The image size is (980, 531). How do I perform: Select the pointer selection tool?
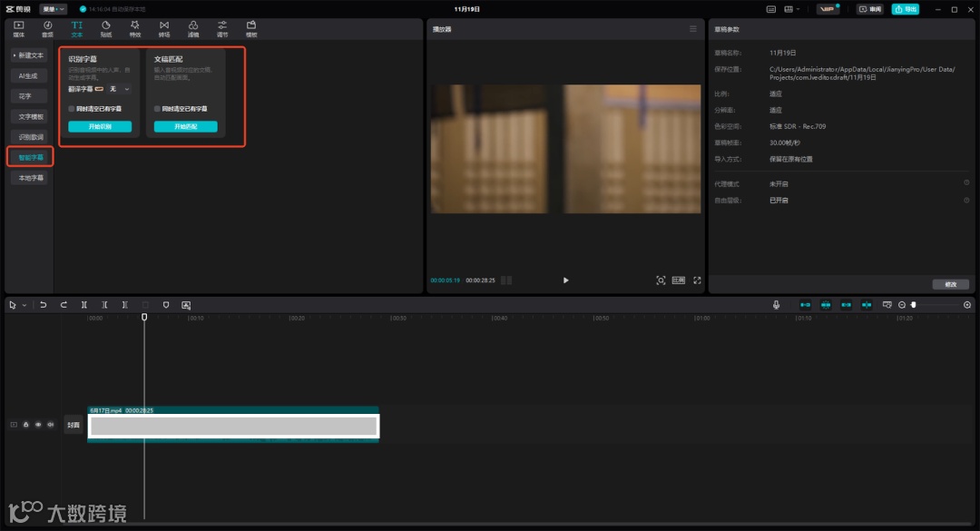[x=13, y=305]
